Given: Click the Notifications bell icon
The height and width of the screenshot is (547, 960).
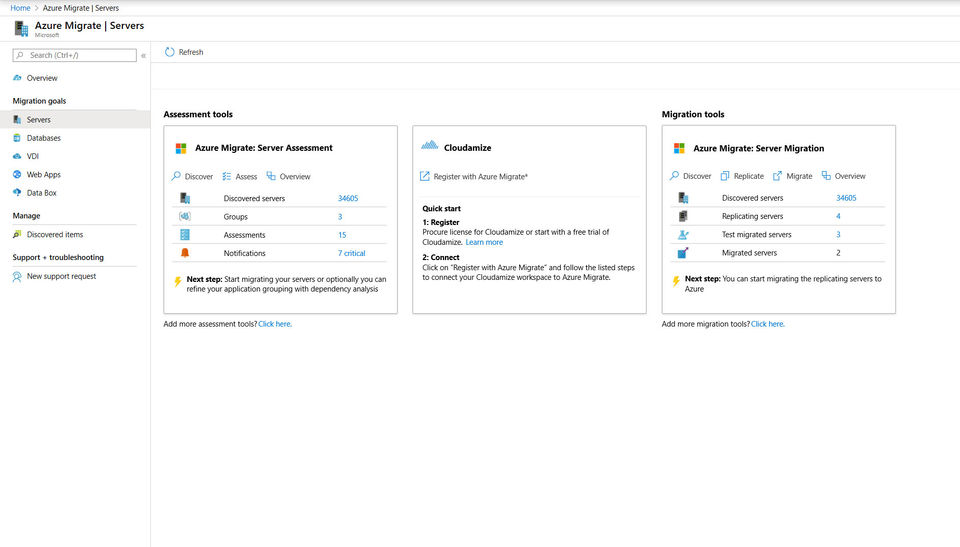Looking at the screenshot, I should tap(185, 253).
